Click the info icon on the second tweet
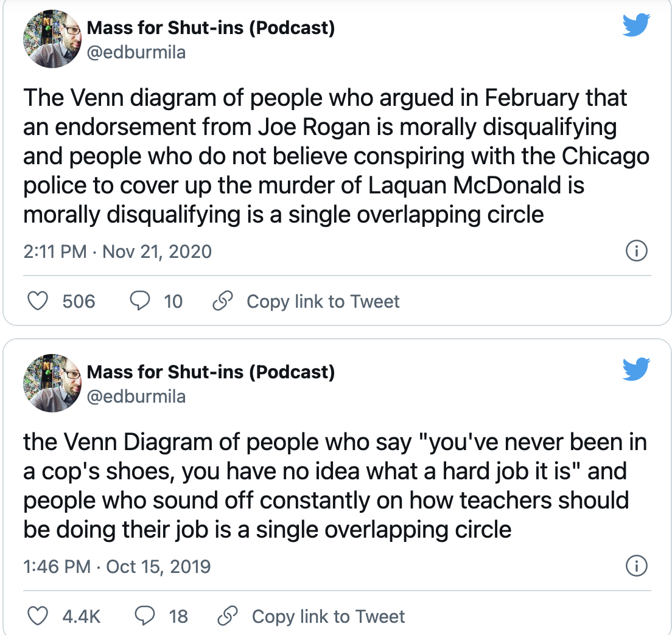This screenshot has height=635, width=672. click(637, 566)
